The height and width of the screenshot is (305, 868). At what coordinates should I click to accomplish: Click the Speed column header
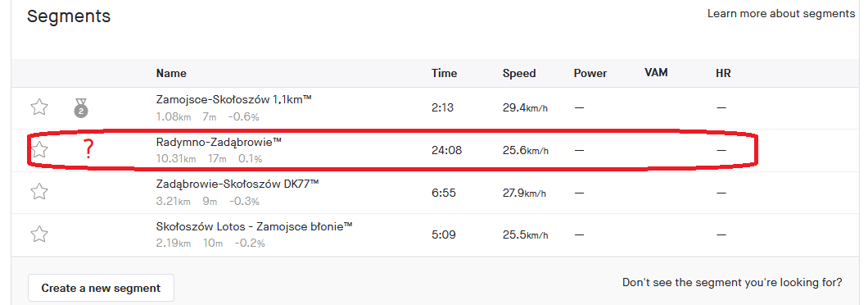(519, 73)
